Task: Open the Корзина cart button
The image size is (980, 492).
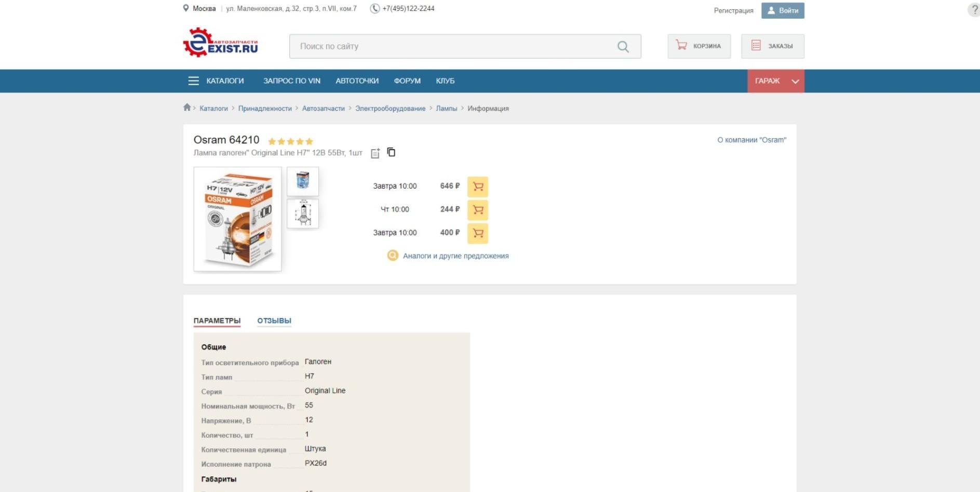Action: (x=699, y=46)
